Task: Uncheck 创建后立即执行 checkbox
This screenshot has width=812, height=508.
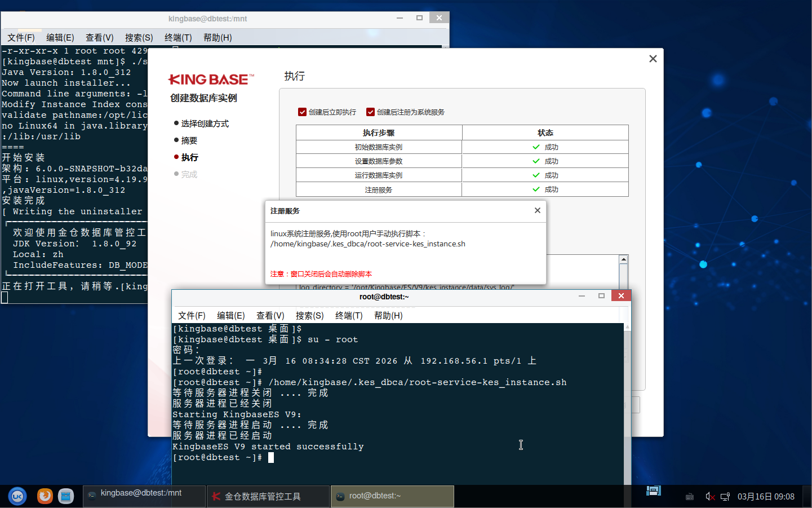Action: pyautogui.click(x=302, y=112)
